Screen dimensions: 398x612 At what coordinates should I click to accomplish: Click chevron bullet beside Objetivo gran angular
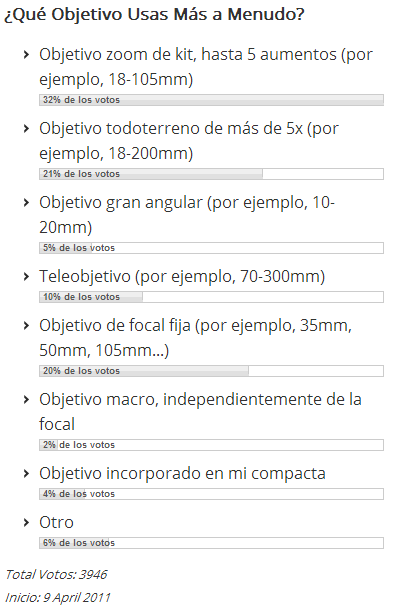point(26,203)
